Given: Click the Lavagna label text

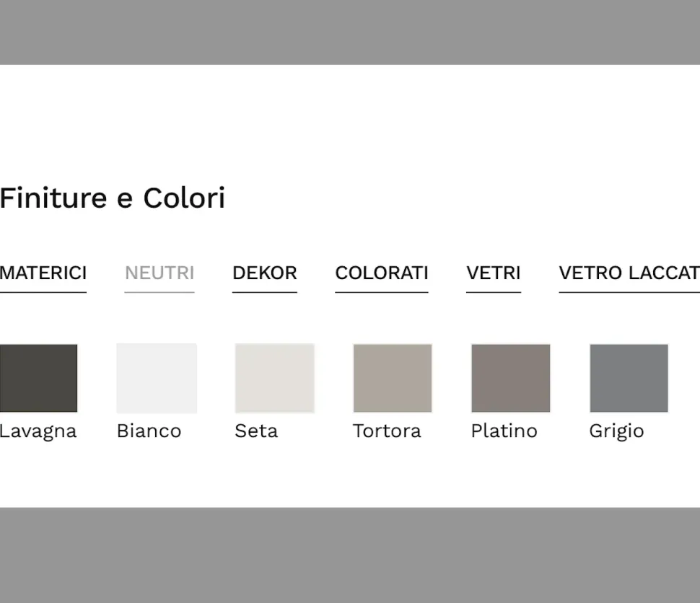Looking at the screenshot, I should pyautogui.click(x=38, y=431).
